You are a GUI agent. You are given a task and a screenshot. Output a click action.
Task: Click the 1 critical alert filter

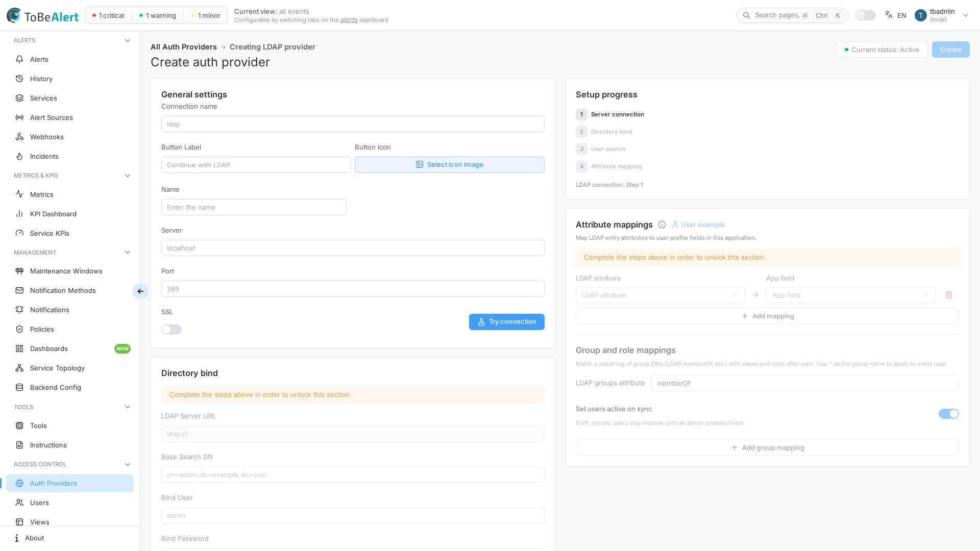coord(108,15)
